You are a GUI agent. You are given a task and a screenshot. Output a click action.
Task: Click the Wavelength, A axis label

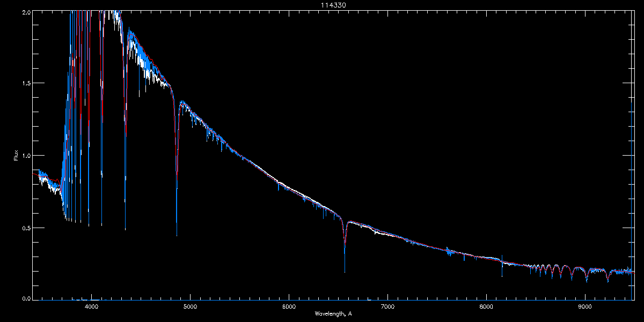pos(333,314)
